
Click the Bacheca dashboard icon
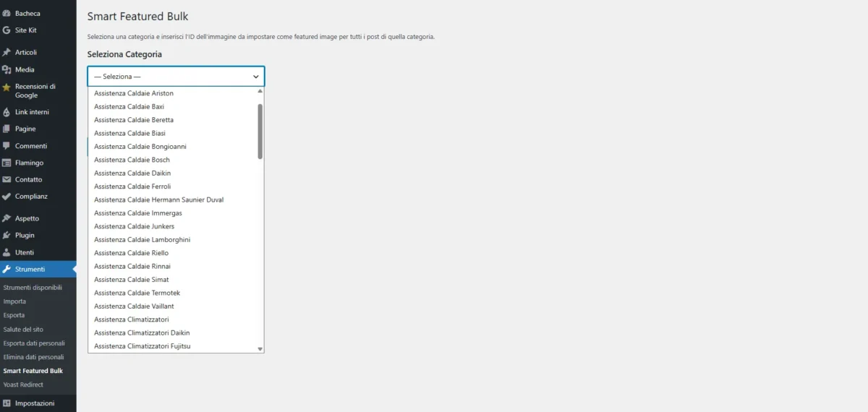point(7,14)
